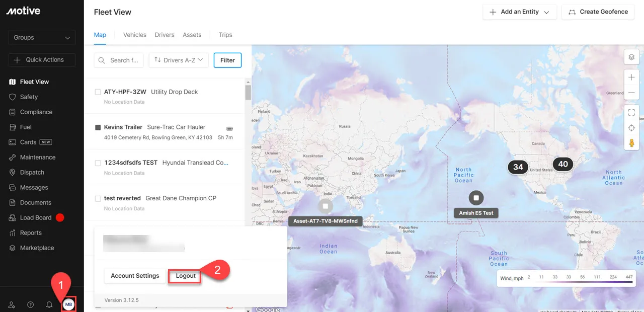
Task: Activate Street View pegman on map
Action: pyautogui.click(x=631, y=142)
